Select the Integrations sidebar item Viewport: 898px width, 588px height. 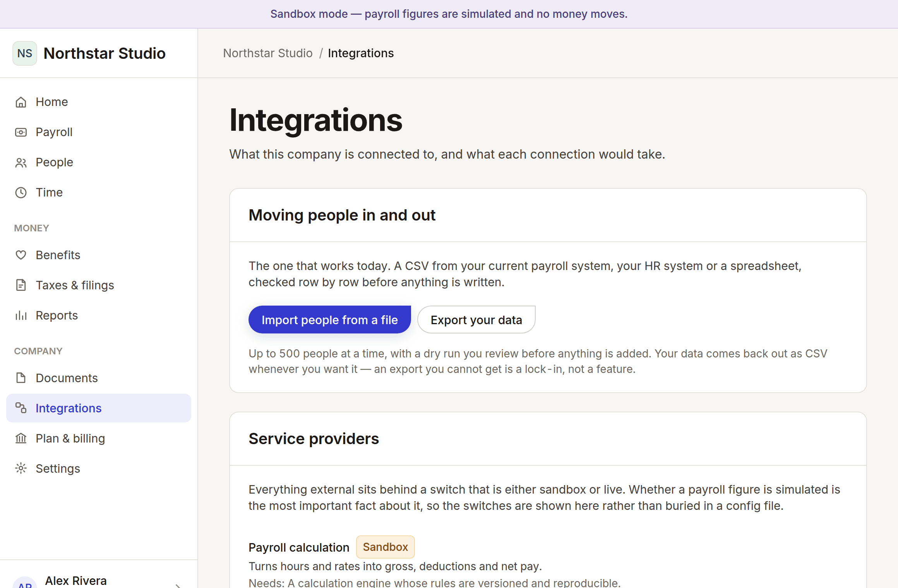[x=99, y=408]
